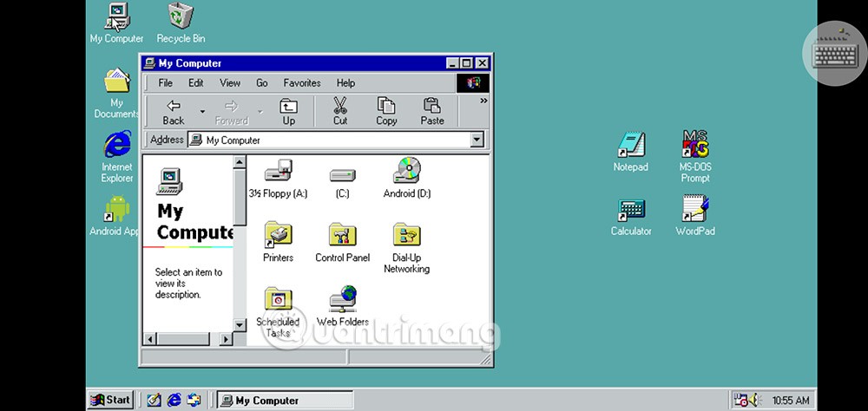The height and width of the screenshot is (411, 868).
Task: Click the Up toolbar button
Action: 288,111
